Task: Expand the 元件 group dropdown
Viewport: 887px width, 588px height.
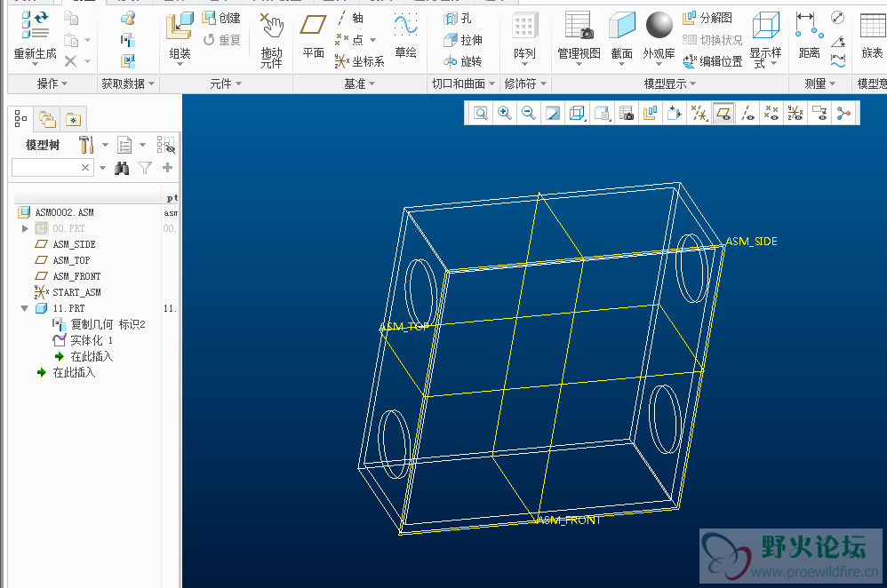Action: (x=226, y=83)
